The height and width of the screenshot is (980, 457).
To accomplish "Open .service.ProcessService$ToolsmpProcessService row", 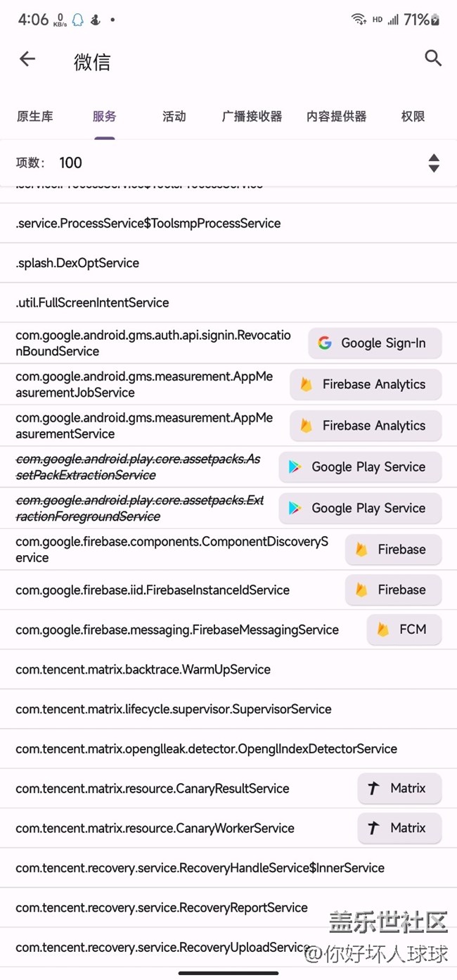I will (x=228, y=224).
